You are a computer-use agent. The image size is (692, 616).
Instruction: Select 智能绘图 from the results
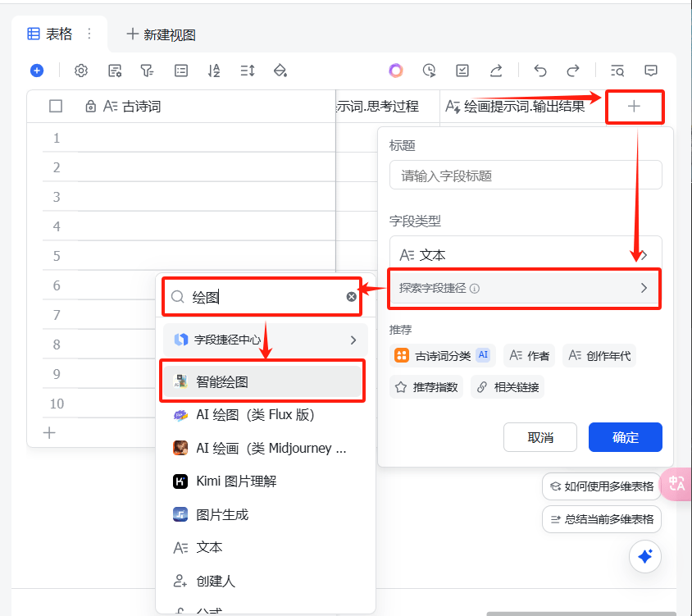coord(262,381)
